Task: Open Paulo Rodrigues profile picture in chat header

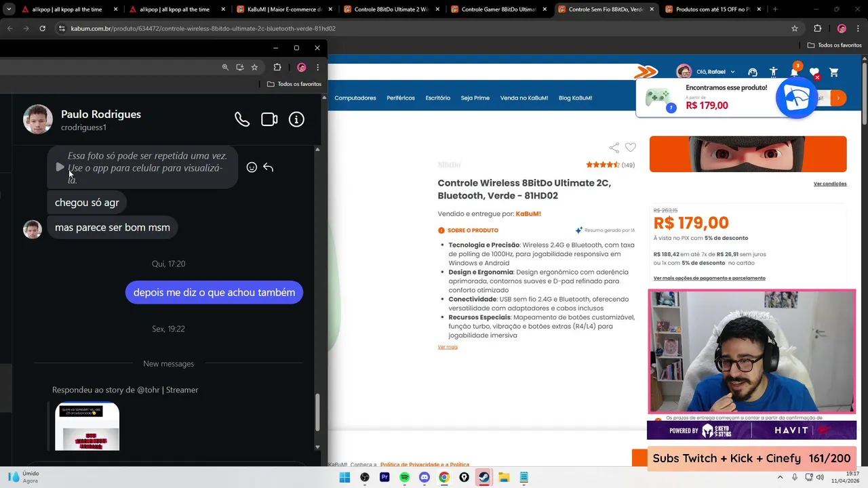Action: click(38, 119)
